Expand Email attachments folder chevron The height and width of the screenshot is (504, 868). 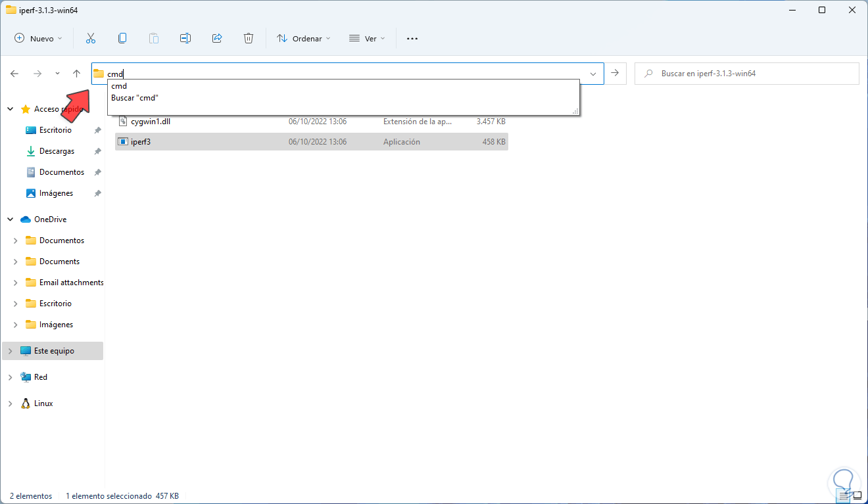[16, 283]
